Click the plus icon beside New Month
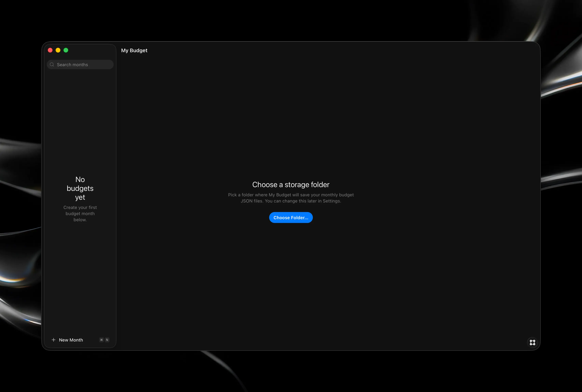This screenshot has width=582, height=392. tap(53, 340)
